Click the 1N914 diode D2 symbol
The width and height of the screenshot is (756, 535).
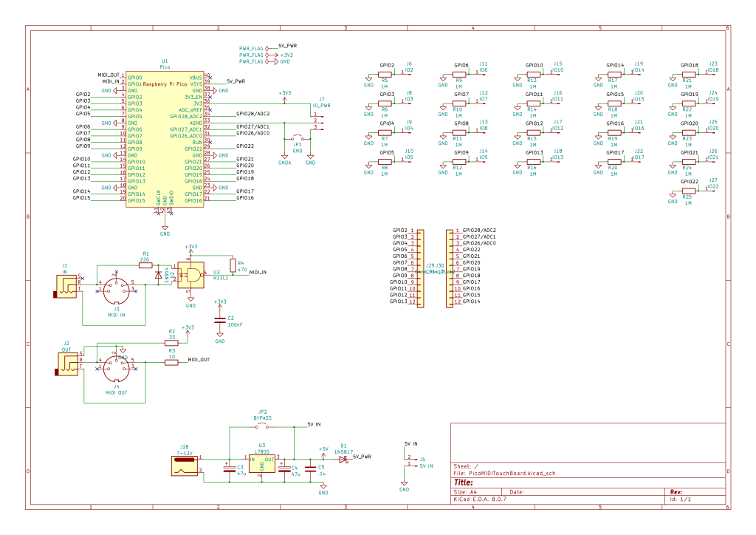158,274
